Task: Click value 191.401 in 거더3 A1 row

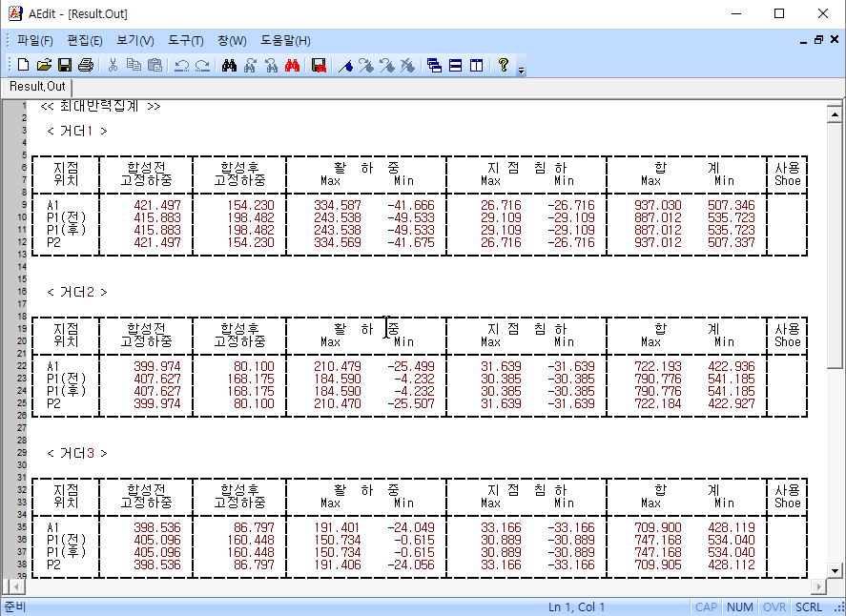Action: 338,528
